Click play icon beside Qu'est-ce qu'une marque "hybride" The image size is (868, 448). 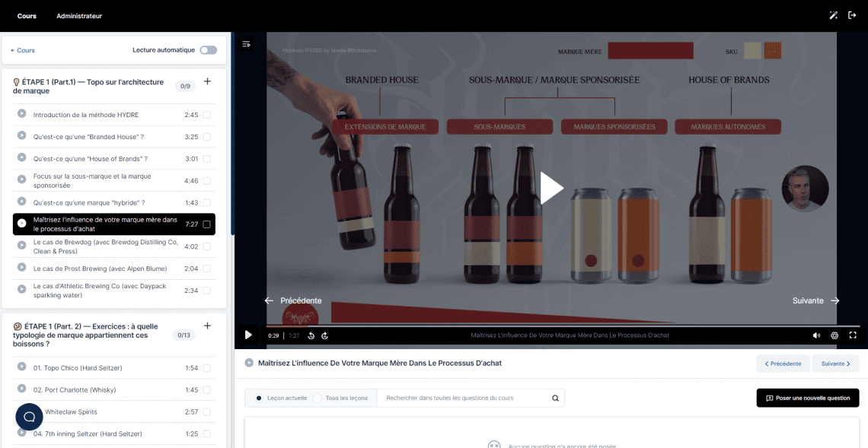[x=21, y=202]
